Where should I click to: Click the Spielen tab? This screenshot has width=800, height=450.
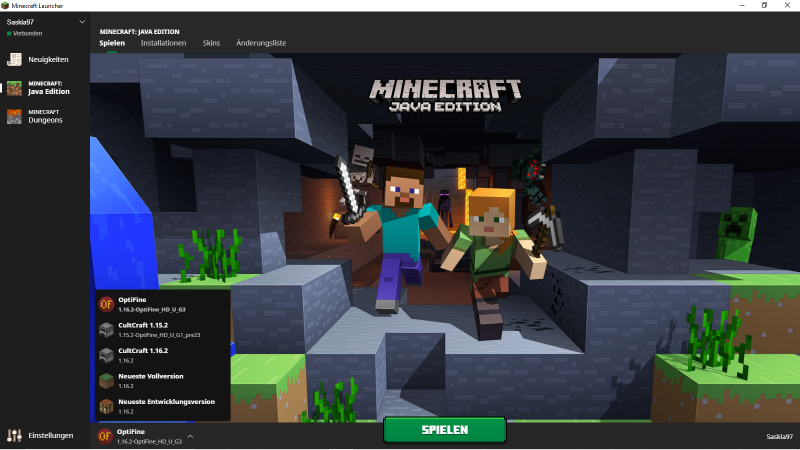coord(112,44)
